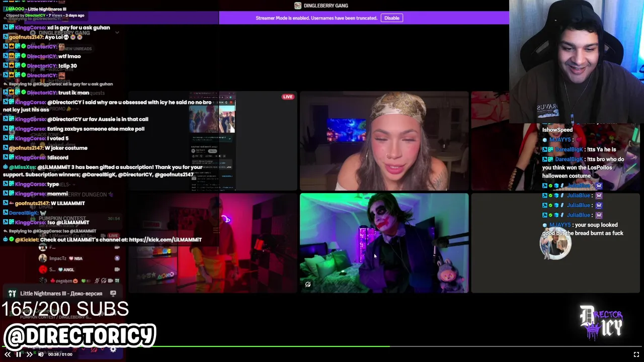Click the Little Nightmares III activity label
644x362 pixels.
[61, 294]
